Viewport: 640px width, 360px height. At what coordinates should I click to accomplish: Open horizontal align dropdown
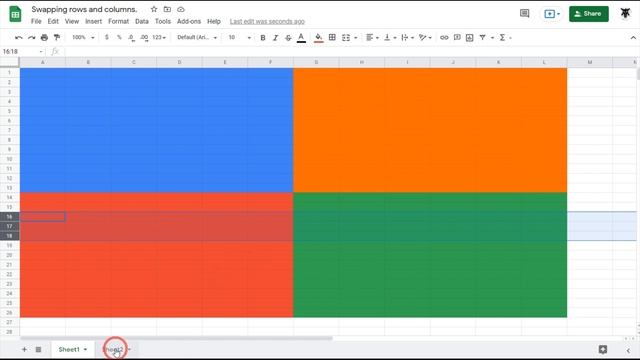point(372,38)
